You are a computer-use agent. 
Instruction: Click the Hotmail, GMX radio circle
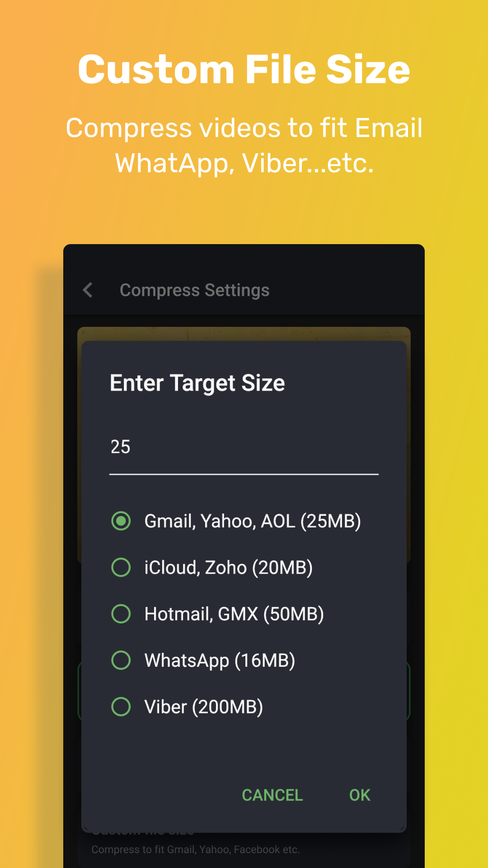[120, 613]
